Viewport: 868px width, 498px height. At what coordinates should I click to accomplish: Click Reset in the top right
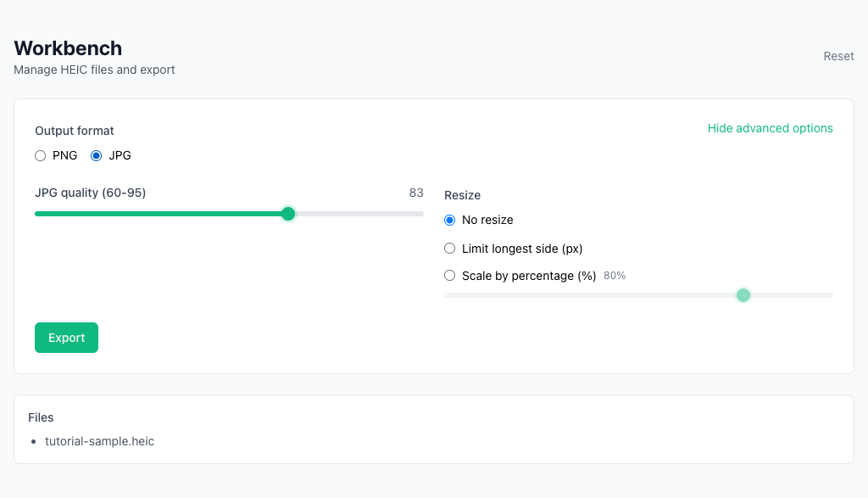[x=838, y=56]
